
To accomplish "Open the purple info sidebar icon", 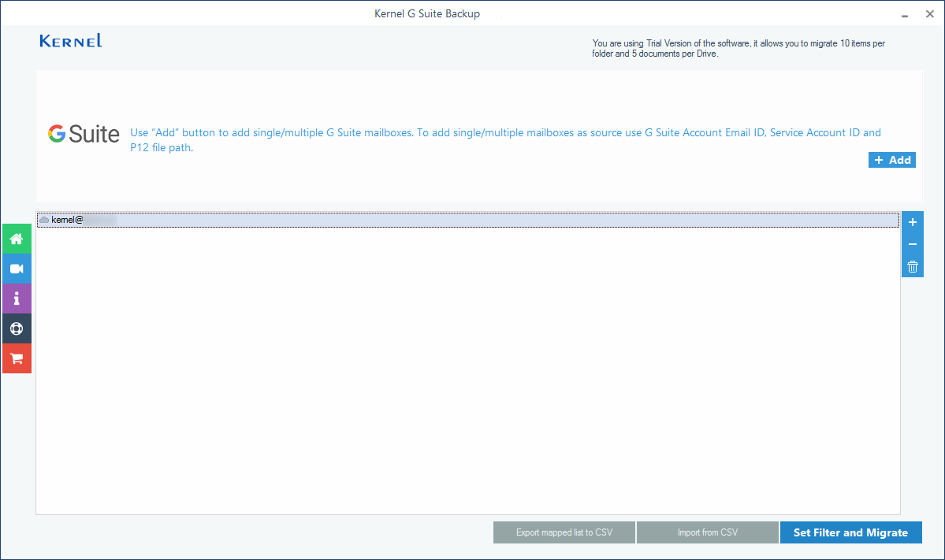I will point(17,299).
